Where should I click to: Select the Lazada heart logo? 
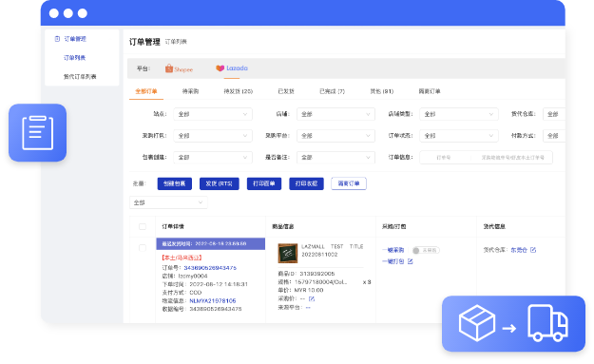pos(220,68)
